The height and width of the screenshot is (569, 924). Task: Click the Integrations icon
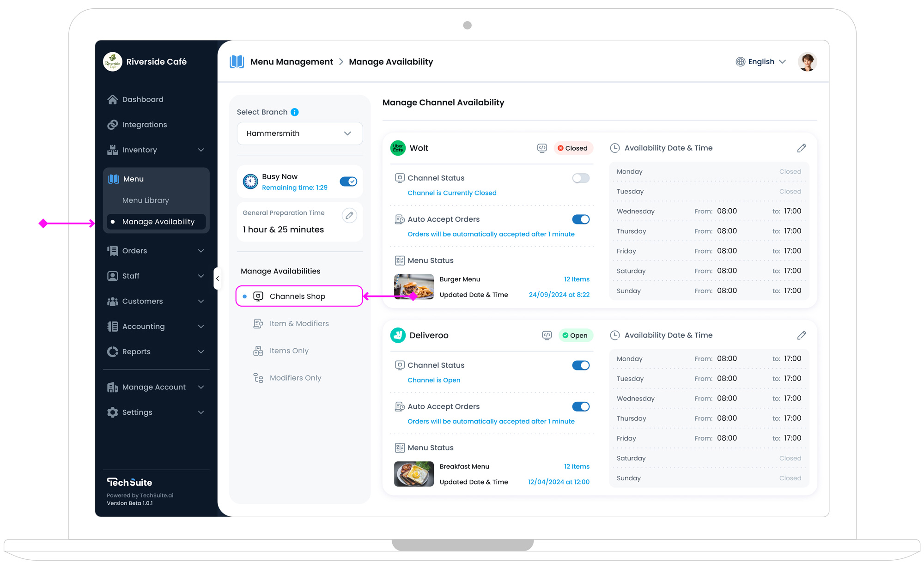click(112, 124)
